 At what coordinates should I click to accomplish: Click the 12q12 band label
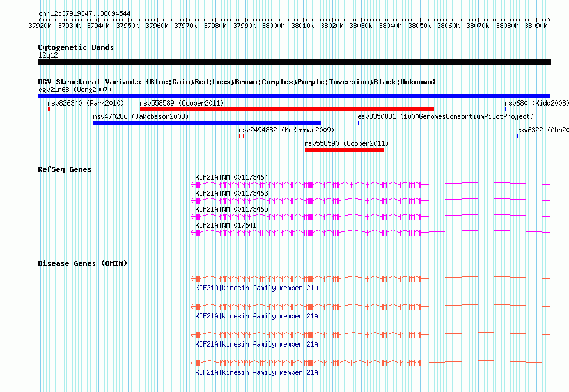48,55
